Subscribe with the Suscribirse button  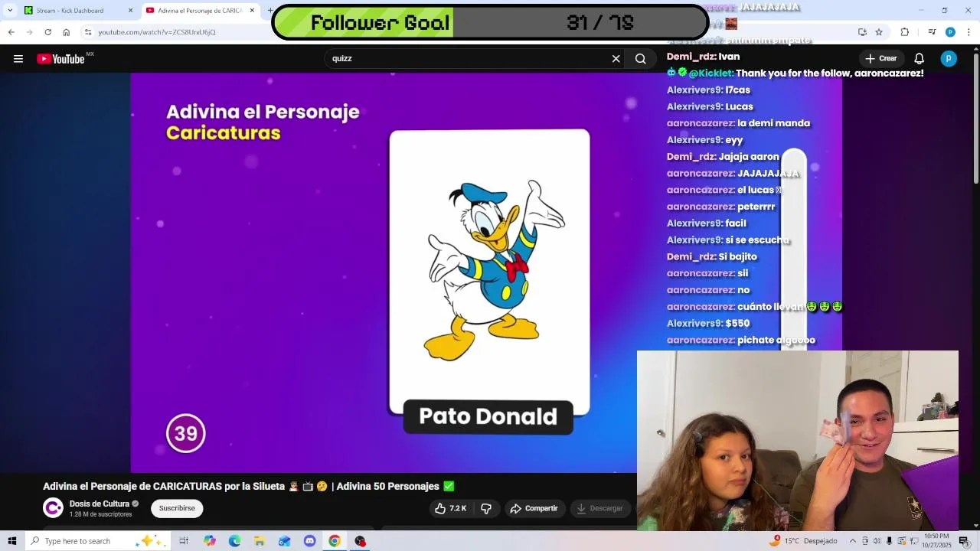[x=177, y=508]
